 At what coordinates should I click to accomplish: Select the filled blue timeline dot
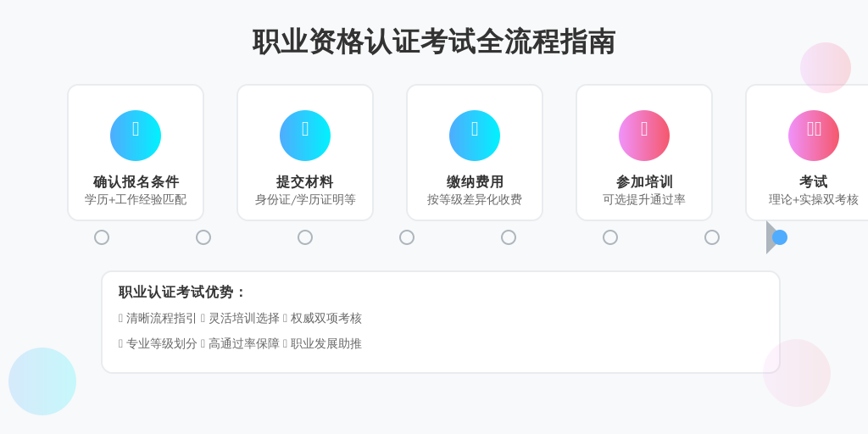[780, 237]
